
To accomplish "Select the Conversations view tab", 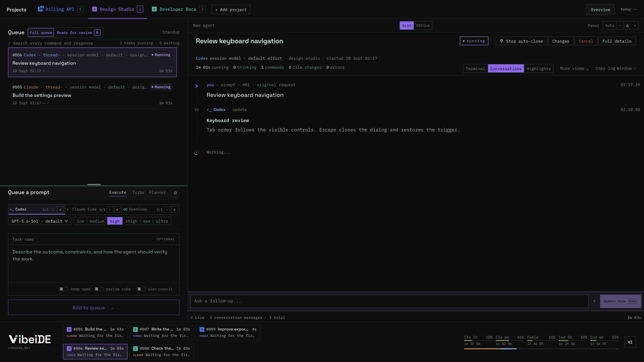I will point(506,69).
